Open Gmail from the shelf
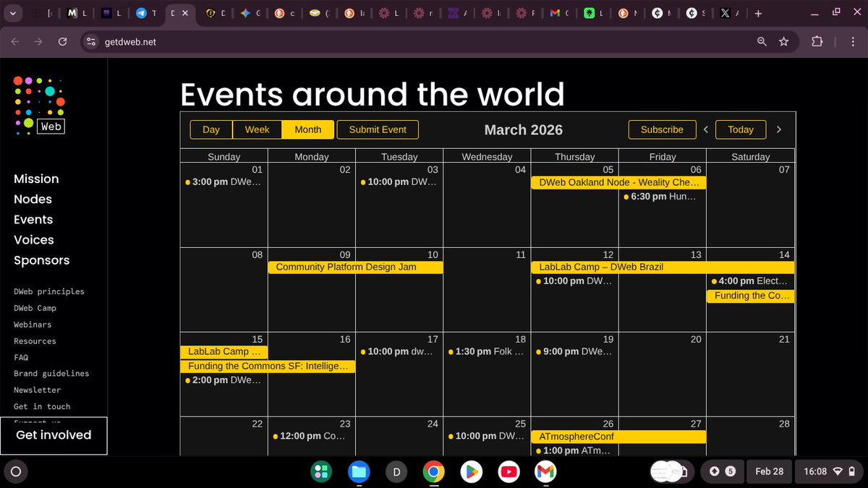Viewport: 868px width, 488px height. pos(545,472)
